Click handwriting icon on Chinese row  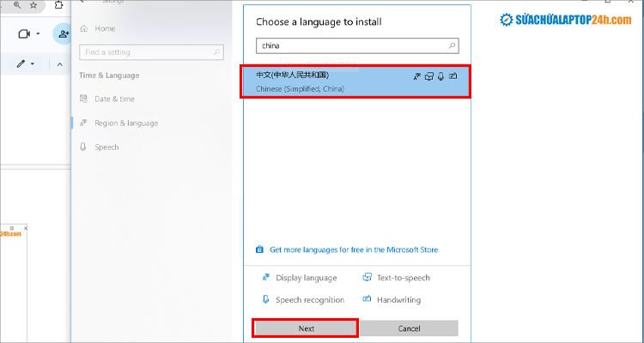point(453,76)
